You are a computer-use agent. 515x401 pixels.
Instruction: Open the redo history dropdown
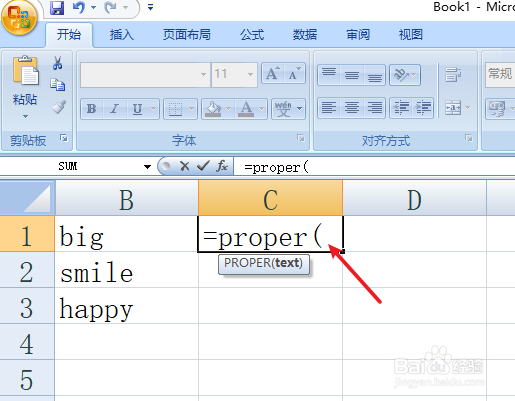coord(125,7)
